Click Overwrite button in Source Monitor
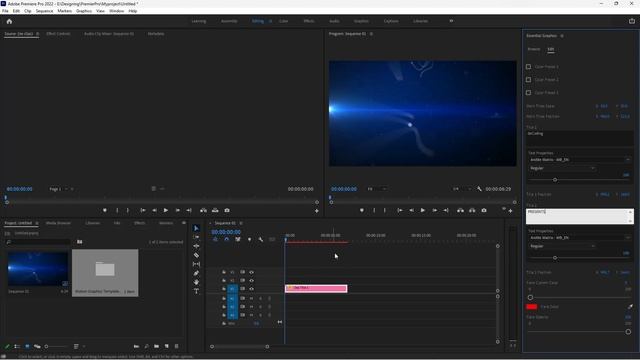 215,210
